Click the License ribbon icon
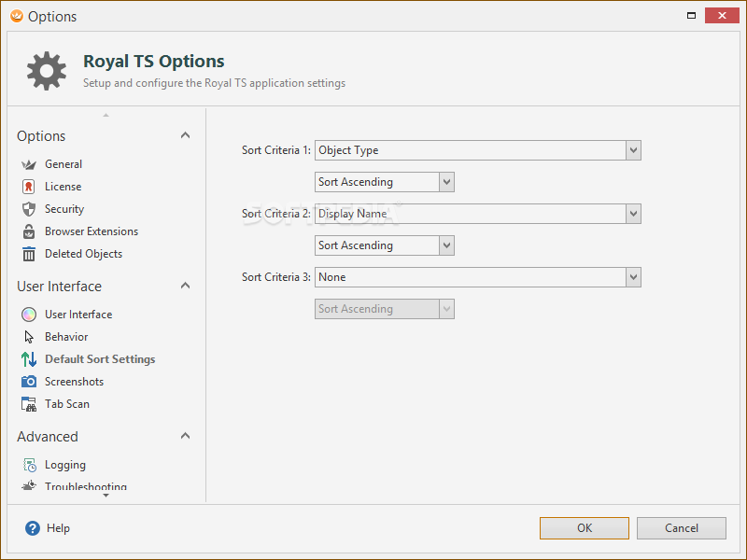Viewport: 747px width, 560px height. pyautogui.click(x=29, y=187)
